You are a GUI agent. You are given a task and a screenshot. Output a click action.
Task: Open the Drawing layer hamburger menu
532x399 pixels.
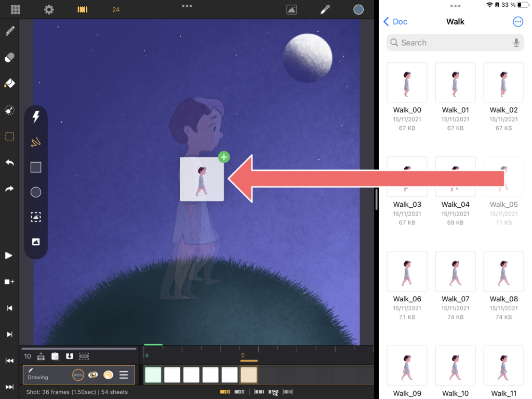tap(124, 375)
